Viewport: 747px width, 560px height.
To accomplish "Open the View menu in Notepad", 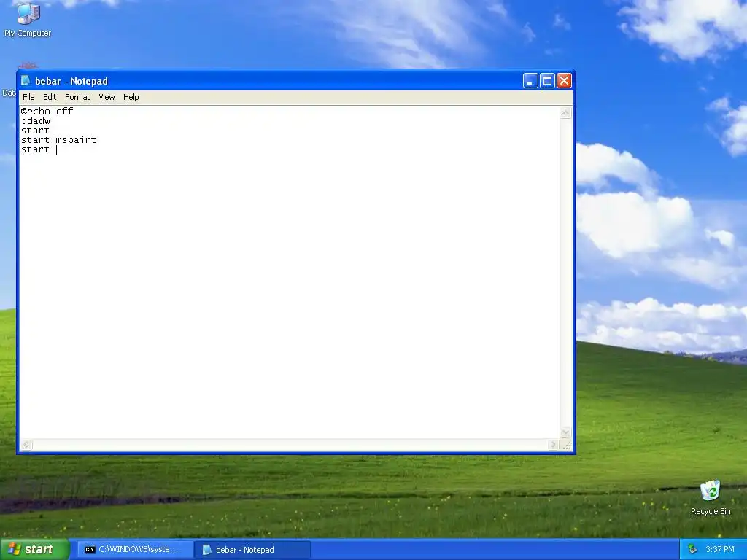I will coord(107,97).
